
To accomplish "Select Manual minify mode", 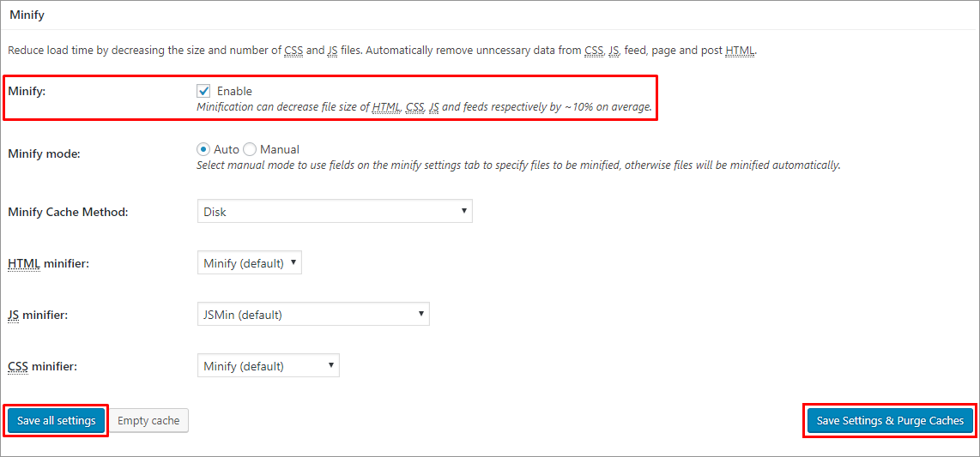I will (x=250, y=149).
